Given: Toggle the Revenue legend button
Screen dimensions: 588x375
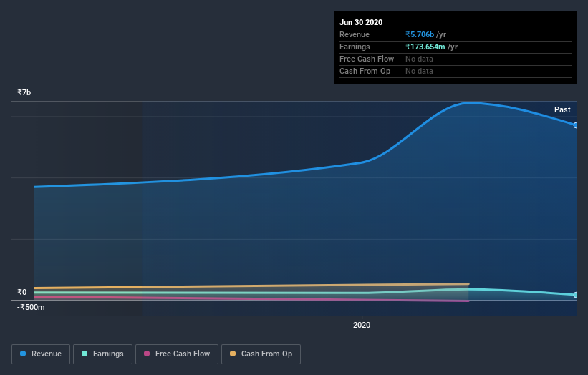Looking at the screenshot, I should [x=41, y=354].
